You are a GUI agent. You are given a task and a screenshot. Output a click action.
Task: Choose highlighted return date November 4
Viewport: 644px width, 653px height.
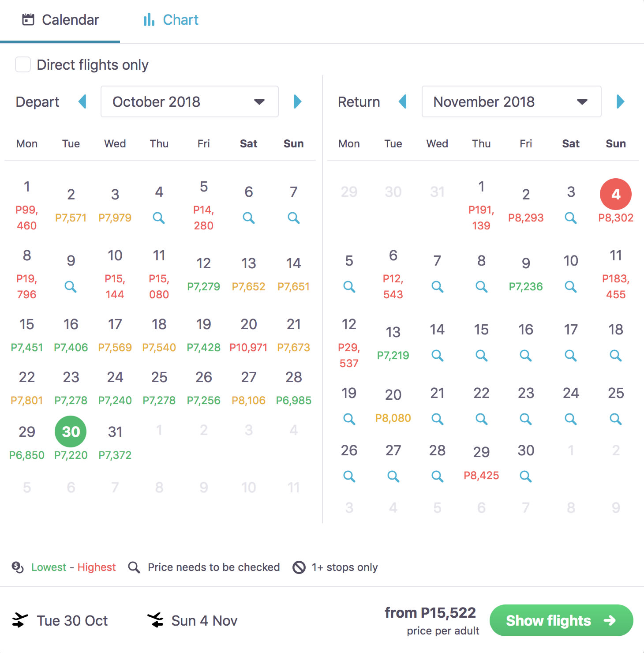click(616, 194)
